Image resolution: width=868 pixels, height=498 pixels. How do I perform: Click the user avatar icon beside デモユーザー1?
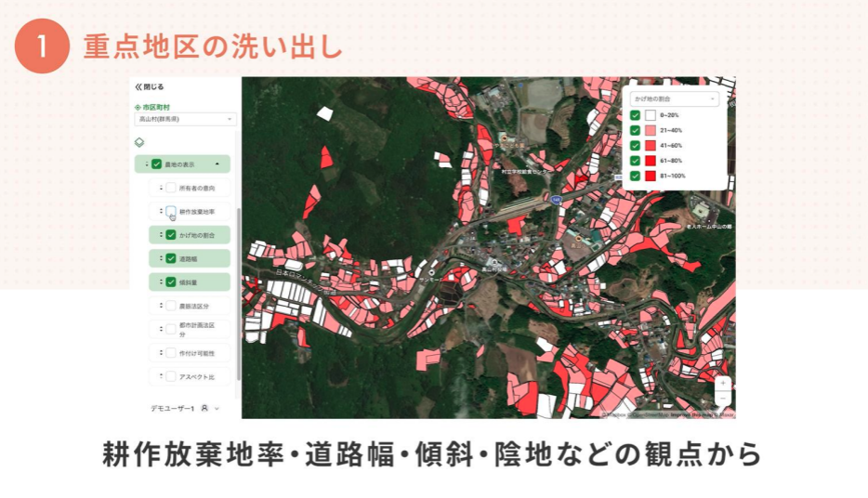[x=204, y=408]
